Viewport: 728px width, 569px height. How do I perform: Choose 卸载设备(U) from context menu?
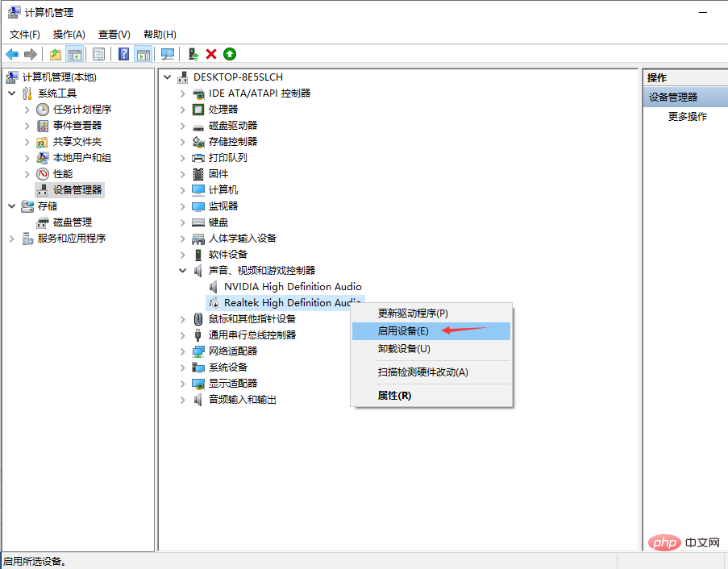click(431, 348)
